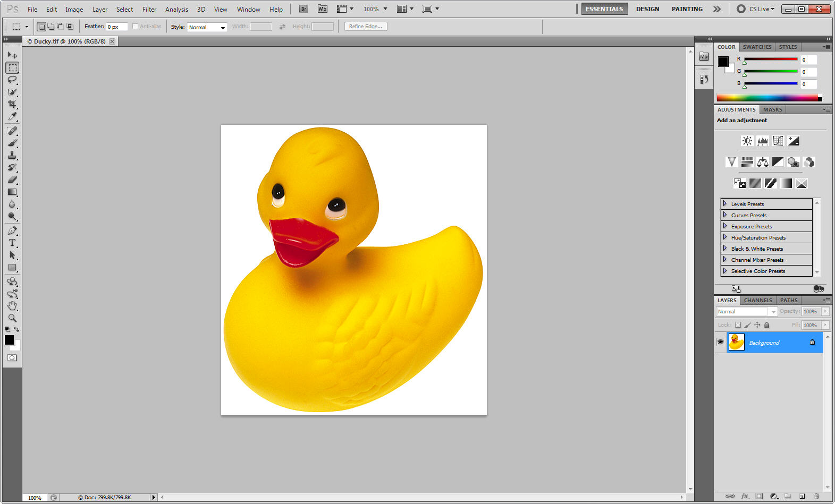Expand Levels Presets
This screenshot has width=835, height=504.
724,203
